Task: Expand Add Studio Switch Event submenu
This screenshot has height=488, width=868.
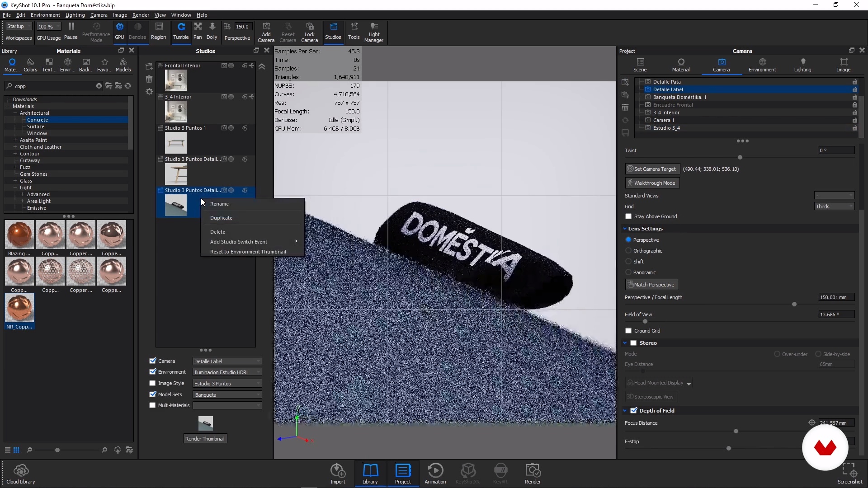Action: (252, 242)
